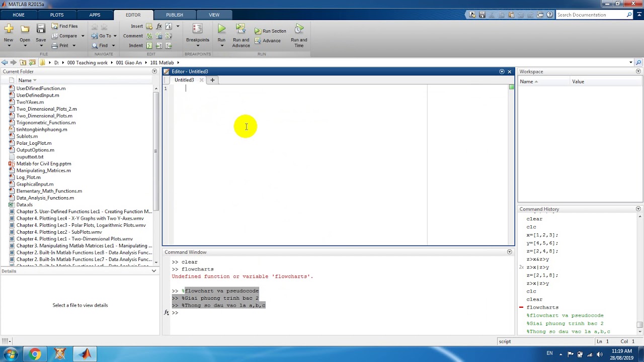Click the Breakpoints icon

197,29
